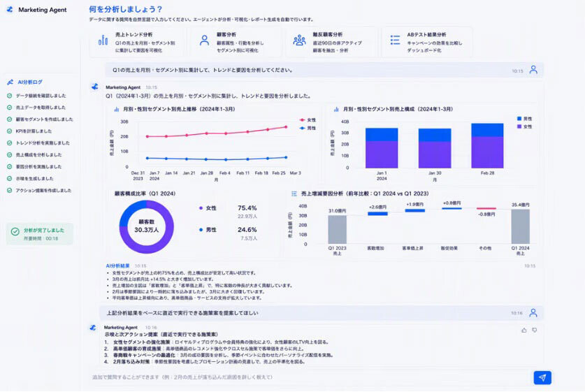Click the user avatar beside the Q1 question
This screenshot has height=392, width=585.
coord(533,70)
